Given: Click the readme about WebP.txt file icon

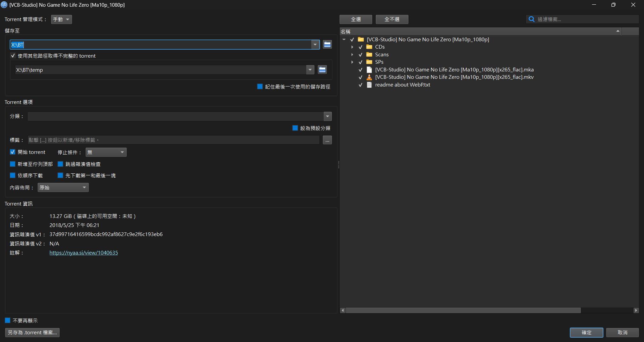Looking at the screenshot, I should [369, 85].
